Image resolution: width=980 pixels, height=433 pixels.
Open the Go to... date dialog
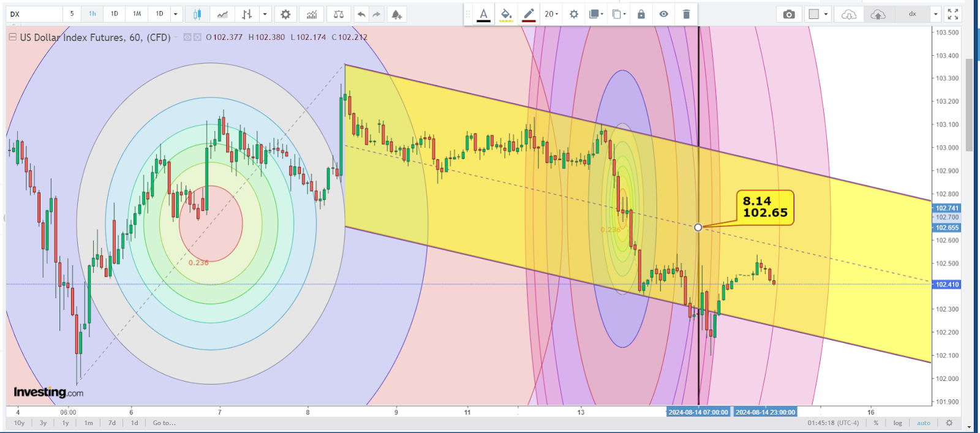(164, 423)
